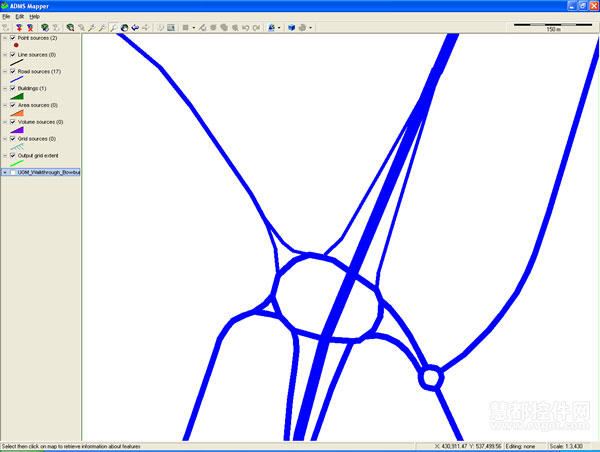Viewport: 600px width, 452px height.
Task: Expand the UGM_Walkthrough layer entry
Action: pyautogui.click(x=5, y=173)
